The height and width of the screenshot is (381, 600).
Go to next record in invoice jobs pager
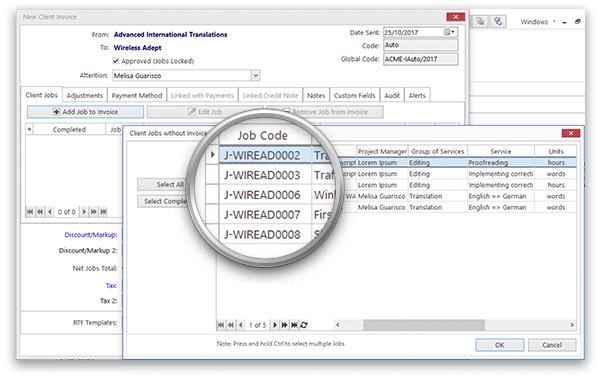pyautogui.click(x=84, y=212)
